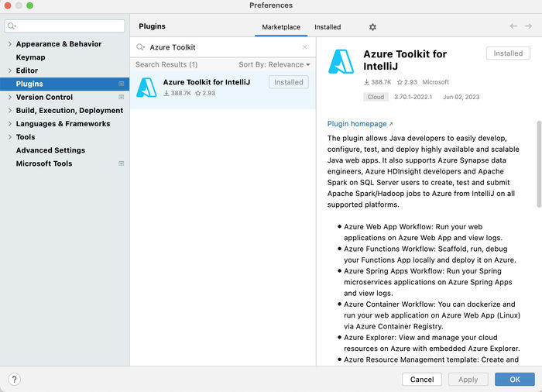Switch to the Installed tab
This screenshot has width=542, height=392.
click(328, 27)
